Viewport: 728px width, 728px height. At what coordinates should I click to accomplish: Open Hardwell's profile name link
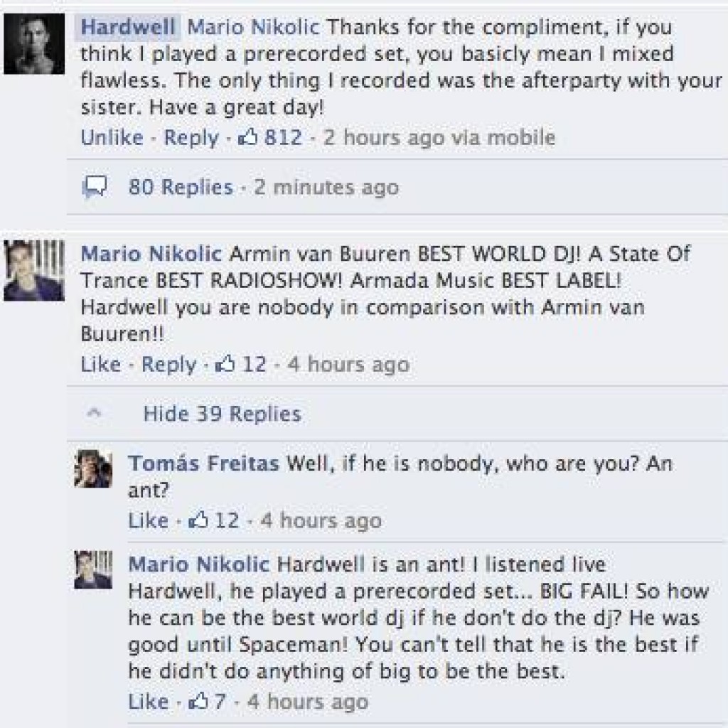point(128,28)
